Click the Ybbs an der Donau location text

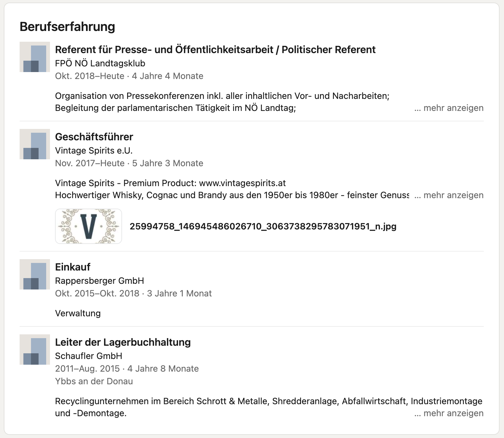[94, 381]
